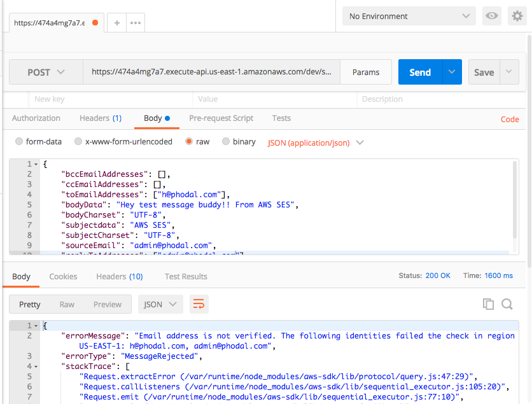Click the "subjectdata" line in request body
This screenshot has height=404, width=532.
(x=118, y=225)
